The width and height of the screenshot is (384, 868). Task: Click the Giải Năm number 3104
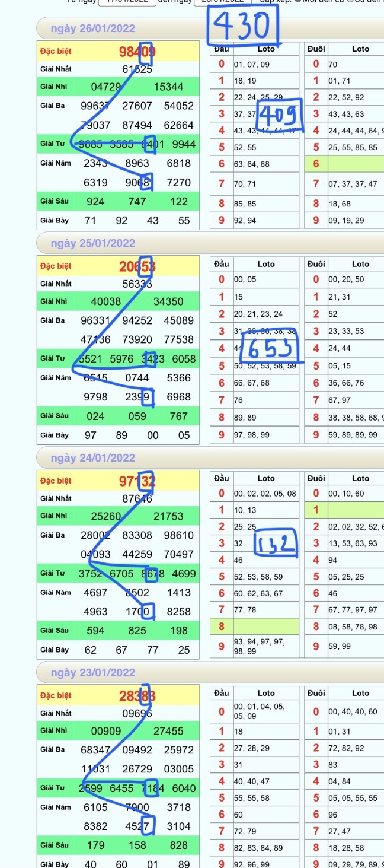click(x=178, y=826)
